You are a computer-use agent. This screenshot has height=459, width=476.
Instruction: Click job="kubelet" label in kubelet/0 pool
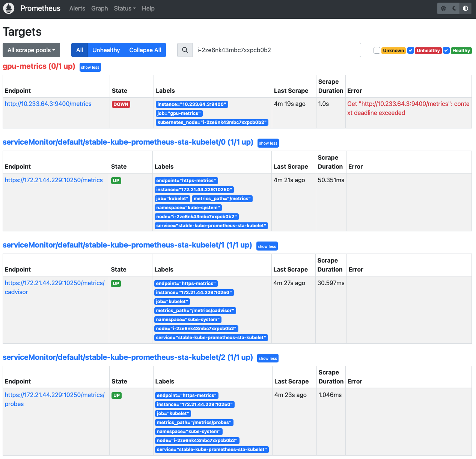(172, 199)
